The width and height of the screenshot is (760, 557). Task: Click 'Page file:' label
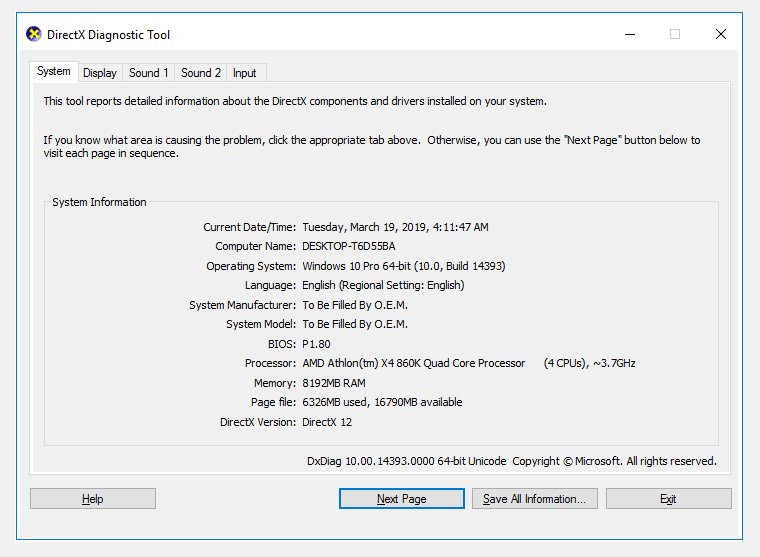click(x=273, y=402)
